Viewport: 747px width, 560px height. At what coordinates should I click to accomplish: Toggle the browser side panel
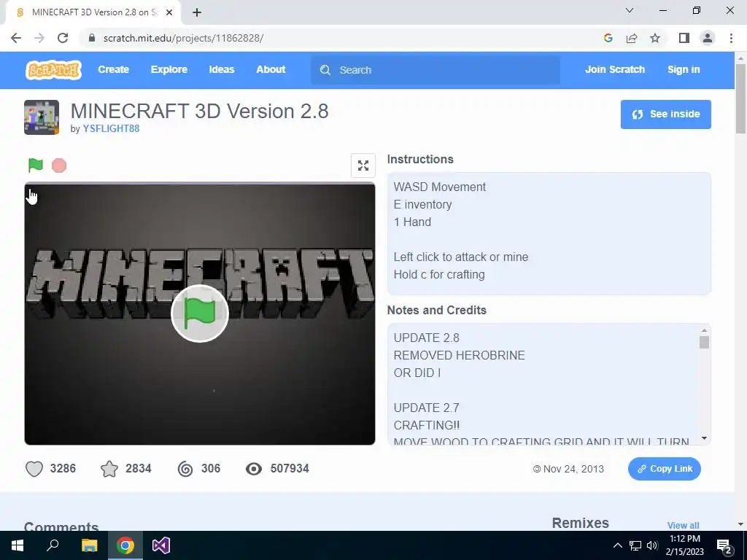coord(684,38)
